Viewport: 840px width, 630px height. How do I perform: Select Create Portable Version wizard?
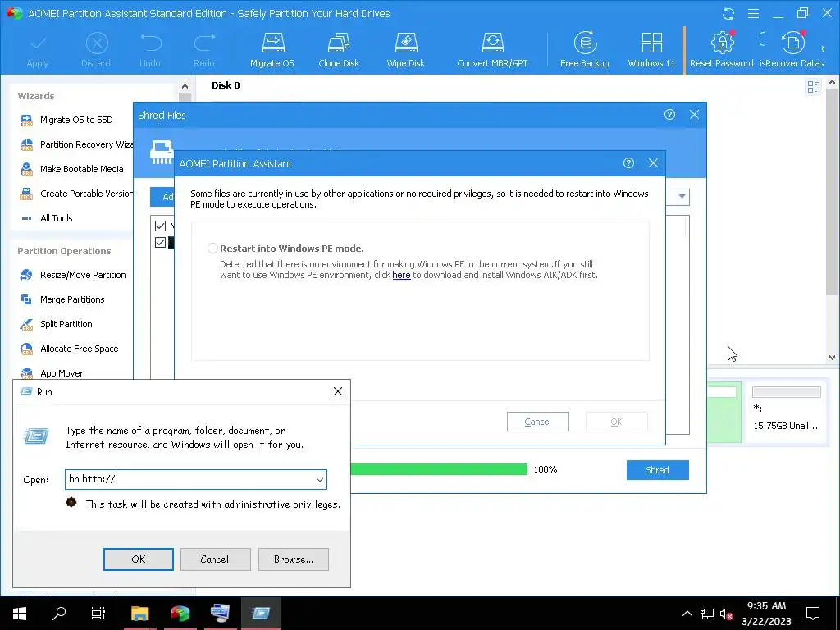pos(75,194)
